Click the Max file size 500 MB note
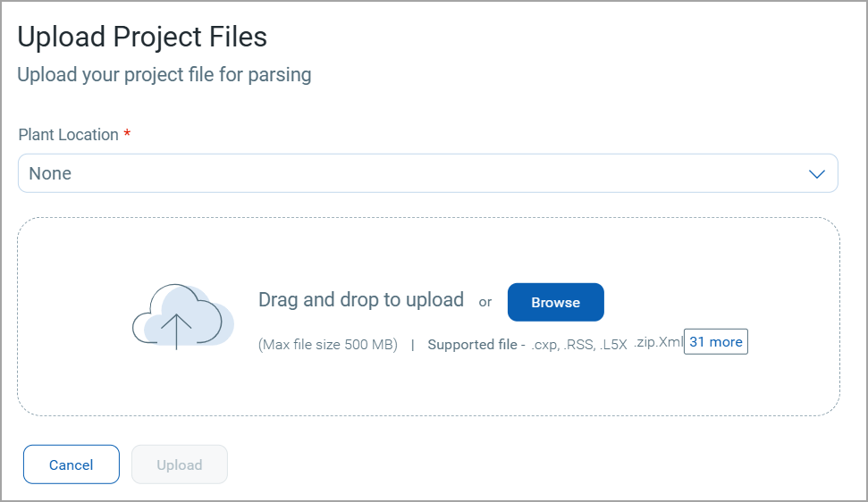The width and height of the screenshot is (868, 502). tap(328, 345)
